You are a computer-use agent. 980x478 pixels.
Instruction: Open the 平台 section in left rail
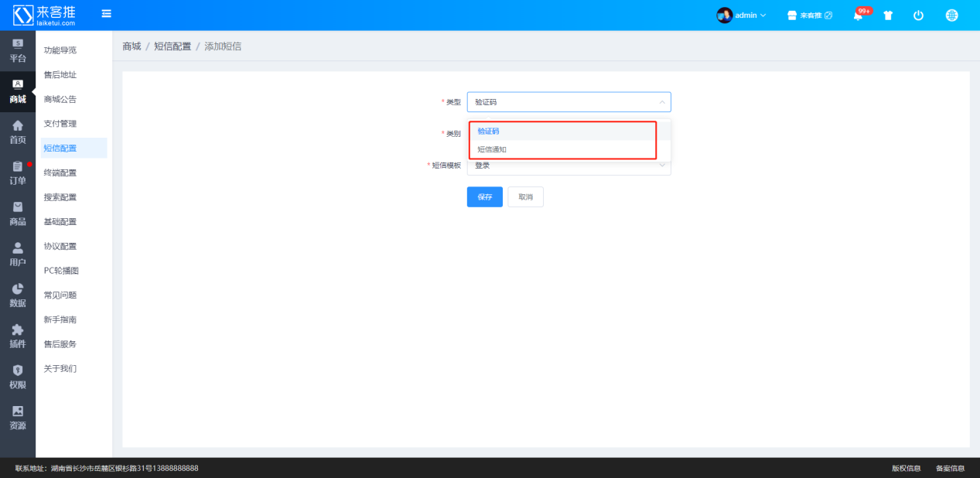(18, 51)
